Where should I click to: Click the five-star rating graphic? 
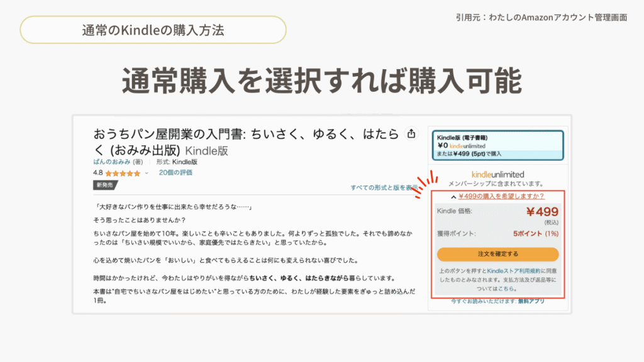[123, 173]
